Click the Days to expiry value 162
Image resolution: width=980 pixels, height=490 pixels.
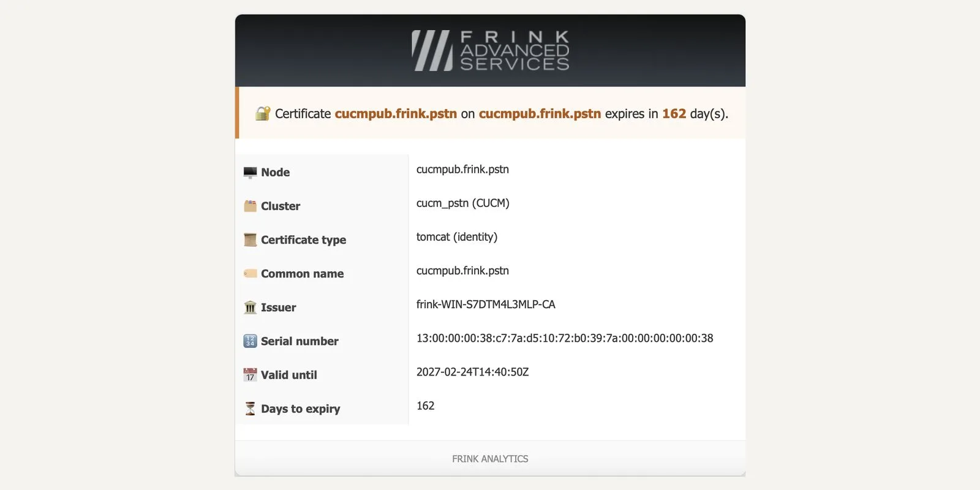pyautogui.click(x=425, y=405)
